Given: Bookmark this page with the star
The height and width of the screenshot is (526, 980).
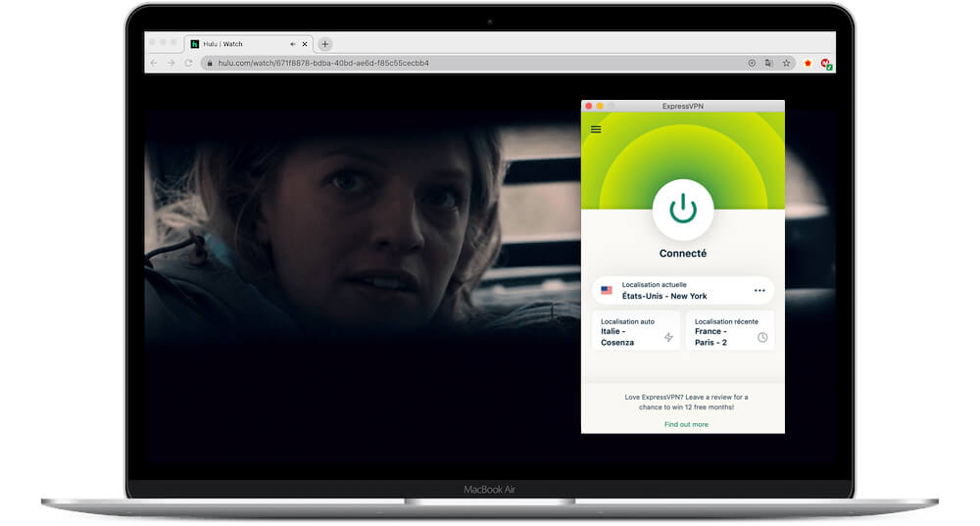Looking at the screenshot, I should coord(786,63).
